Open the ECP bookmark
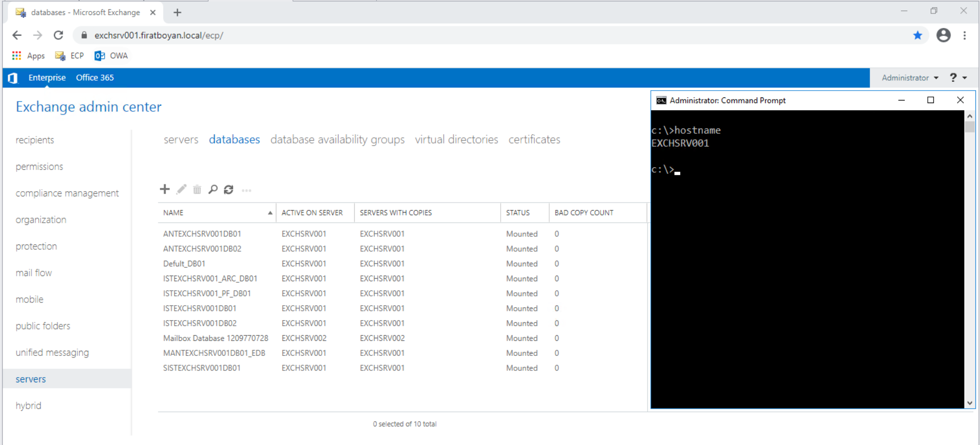The width and height of the screenshot is (980, 445). tap(69, 55)
